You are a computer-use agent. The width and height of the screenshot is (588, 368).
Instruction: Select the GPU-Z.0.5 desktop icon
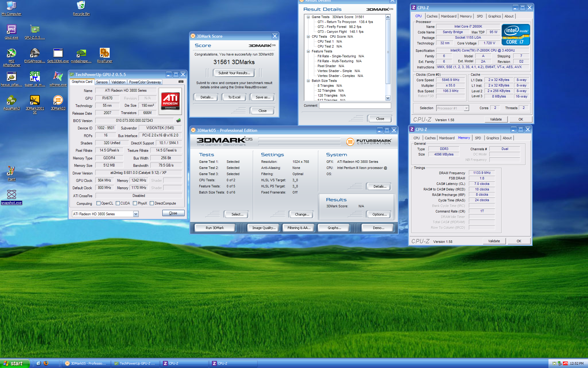pyautogui.click(x=35, y=32)
